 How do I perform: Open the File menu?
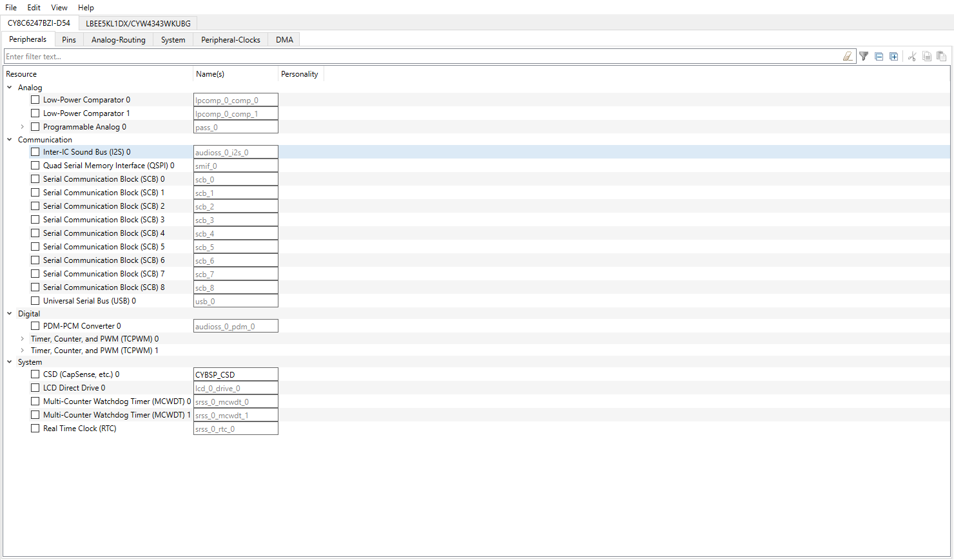coord(11,8)
